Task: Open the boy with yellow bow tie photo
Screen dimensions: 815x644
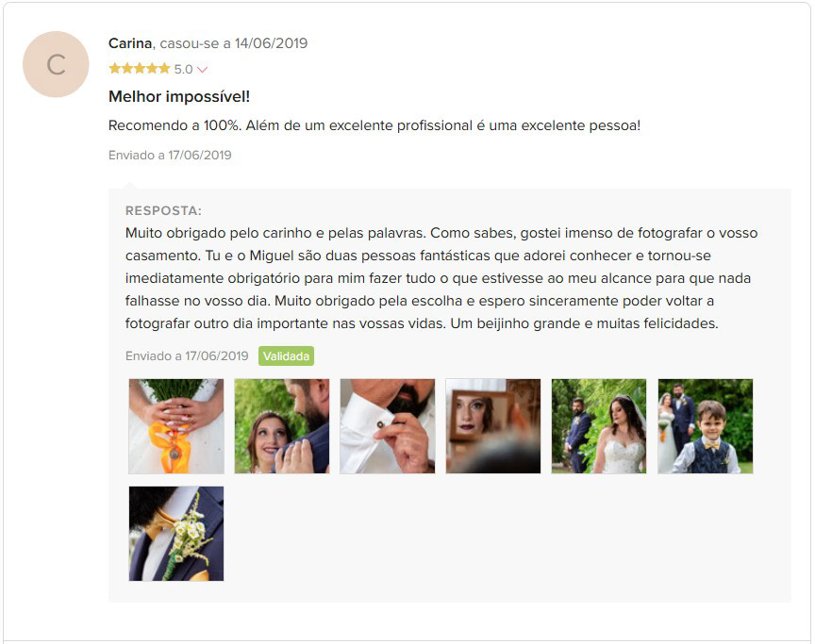Action: pyautogui.click(x=705, y=426)
